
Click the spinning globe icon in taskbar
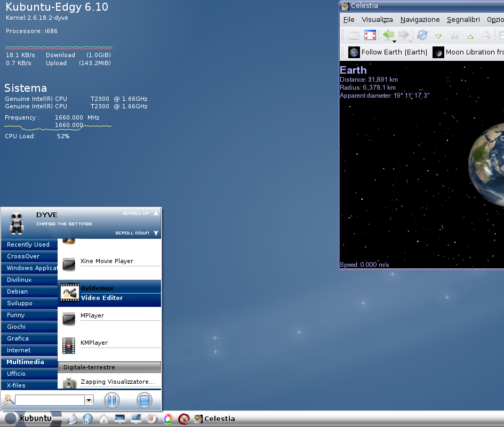click(x=72, y=418)
